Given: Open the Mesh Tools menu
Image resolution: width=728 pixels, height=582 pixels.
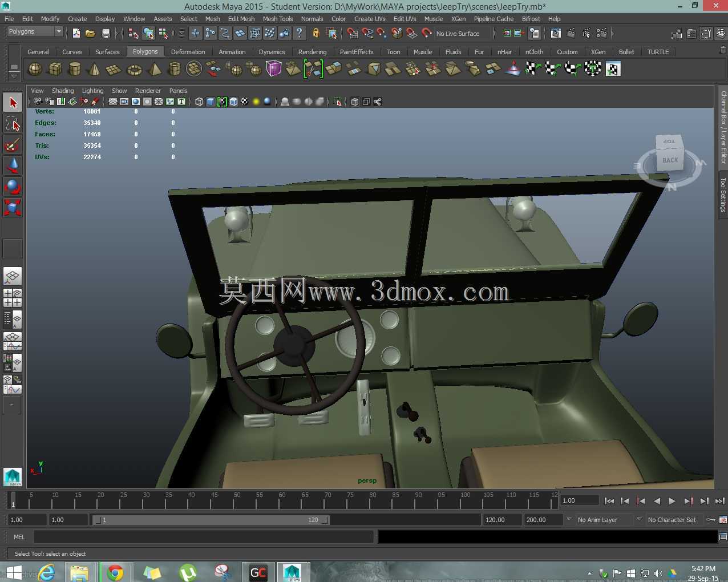Looking at the screenshot, I should pos(278,19).
